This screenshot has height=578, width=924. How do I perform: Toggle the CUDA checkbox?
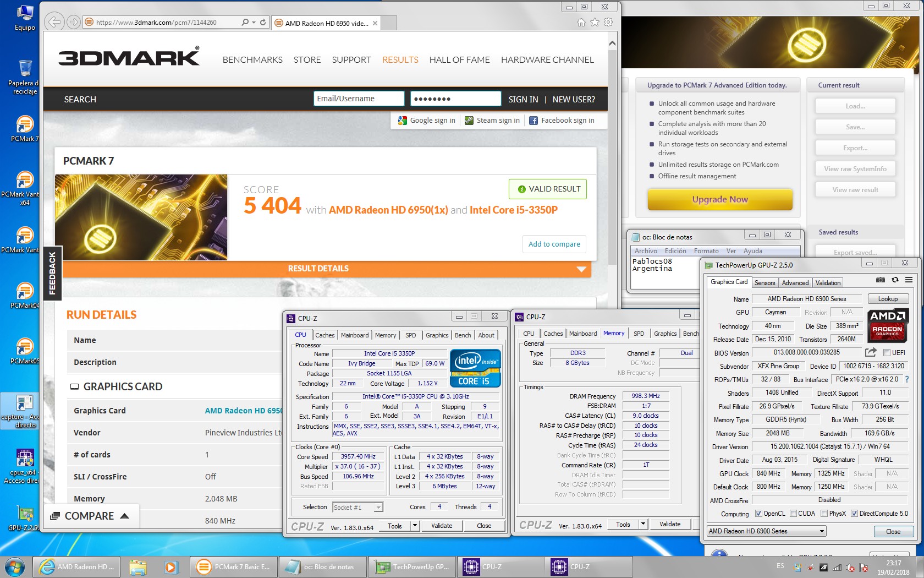coord(793,514)
